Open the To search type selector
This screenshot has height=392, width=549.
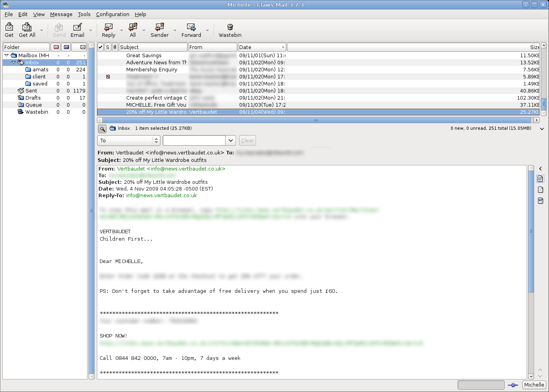click(129, 140)
